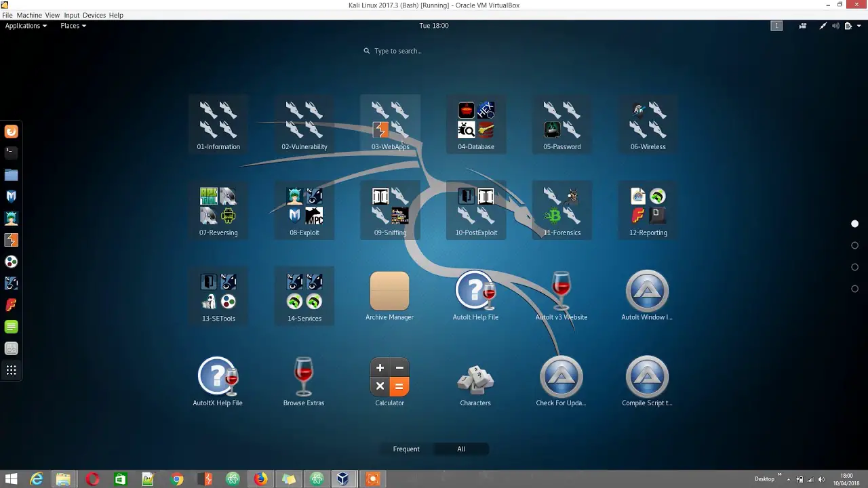Launch the Calculator app

pyautogui.click(x=389, y=382)
